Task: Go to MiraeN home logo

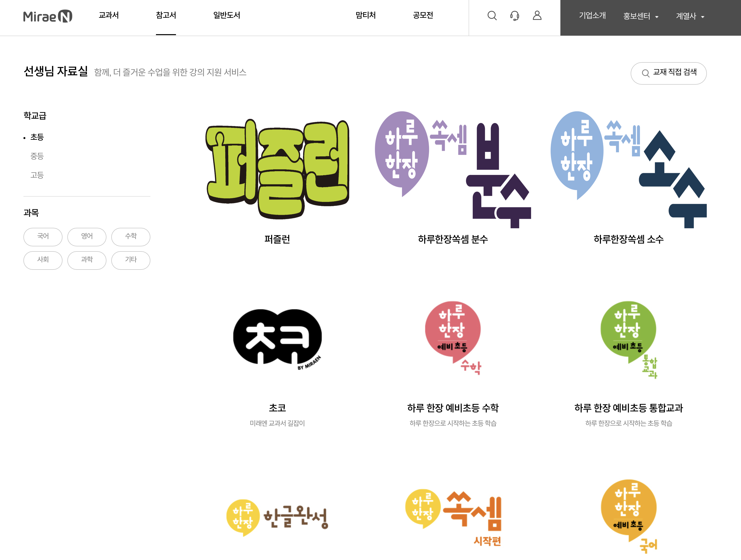Action: point(48,16)
